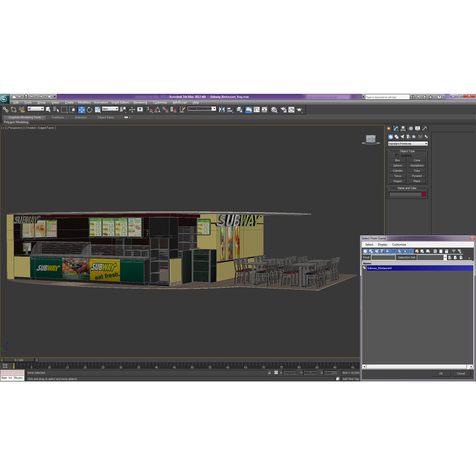Open the MAXScript menu
The image size is (476, 476).
pos(180,103)
